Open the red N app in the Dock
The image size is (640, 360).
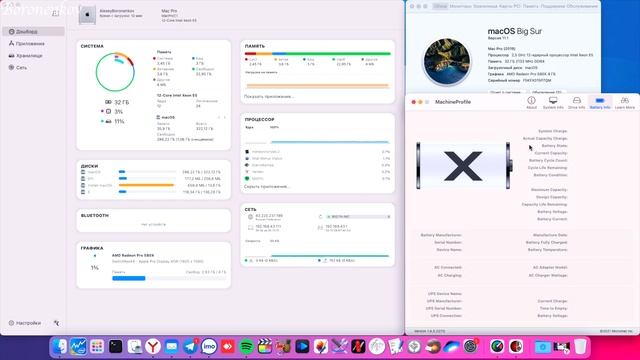(358, 347)
